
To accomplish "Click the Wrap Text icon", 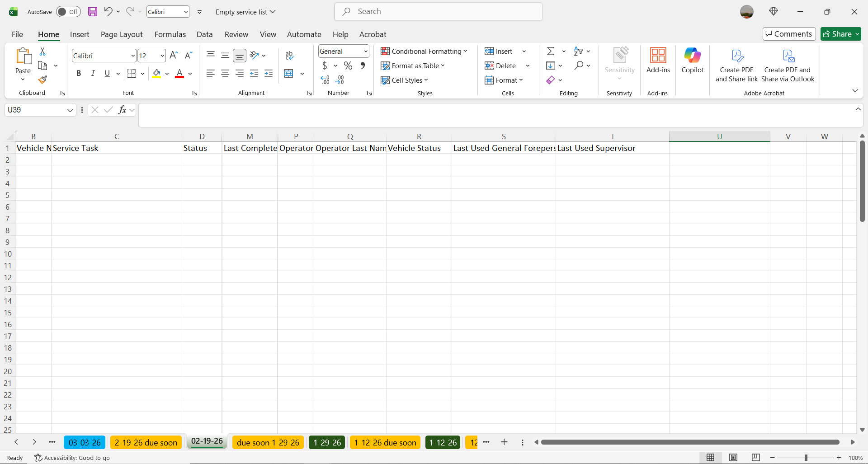I will click(x=289, y=56).
